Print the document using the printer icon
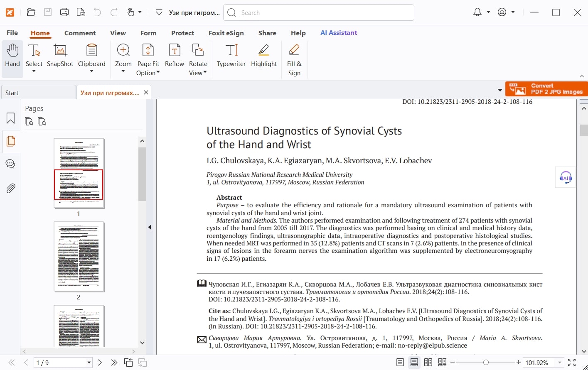 point(64,12)
